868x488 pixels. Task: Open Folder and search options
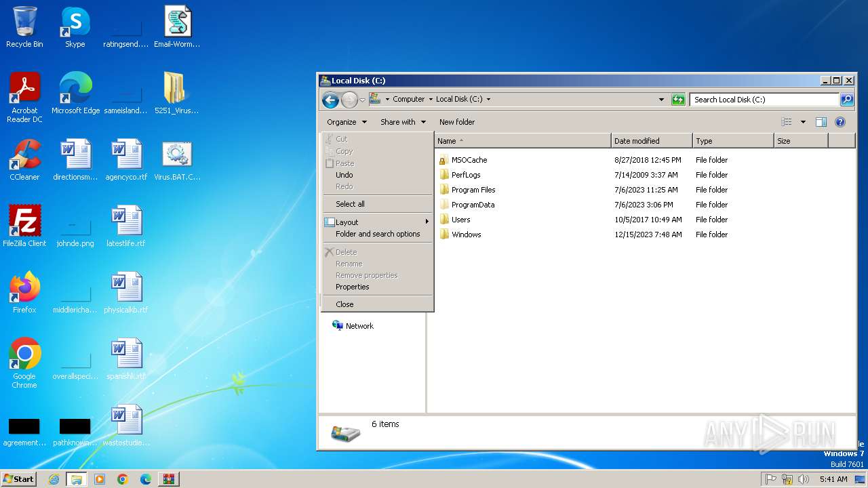(x=378, y=234)
